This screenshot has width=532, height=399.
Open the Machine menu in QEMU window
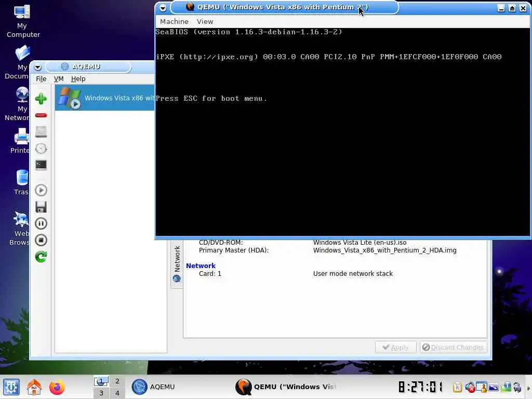tap(174, 21)
